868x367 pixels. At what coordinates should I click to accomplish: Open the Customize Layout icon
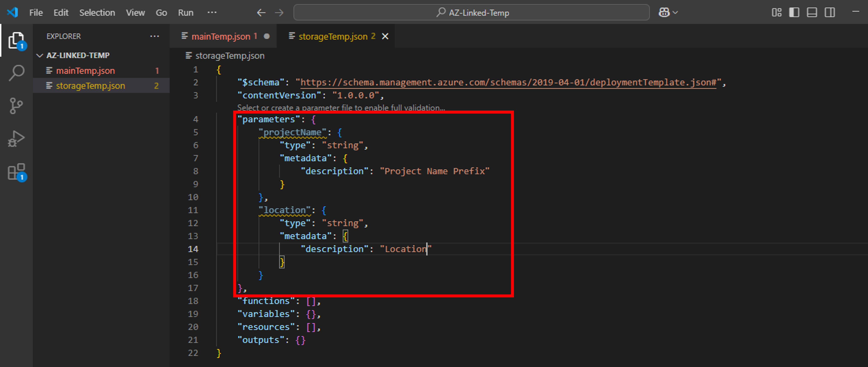click(x=777, y=13)
